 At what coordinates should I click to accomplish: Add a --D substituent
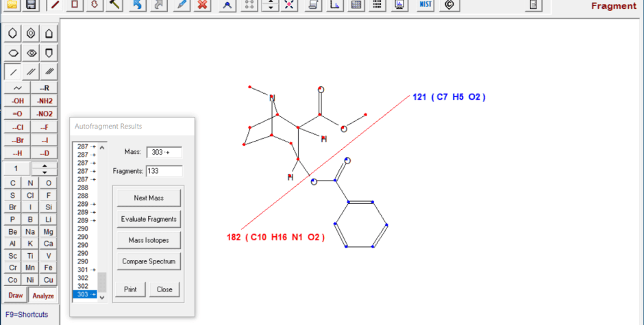click(x=45, y=153)
